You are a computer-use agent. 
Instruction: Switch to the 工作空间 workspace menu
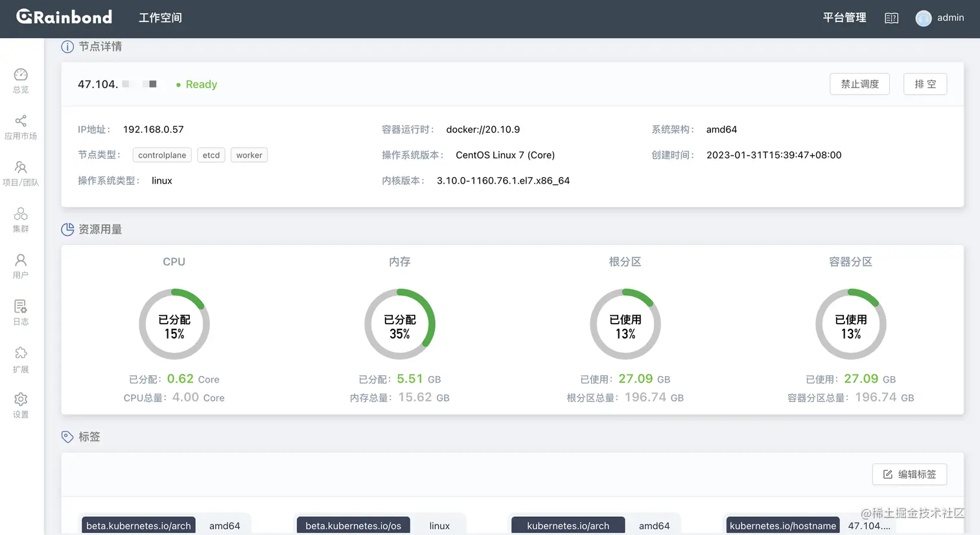(160, 18)
